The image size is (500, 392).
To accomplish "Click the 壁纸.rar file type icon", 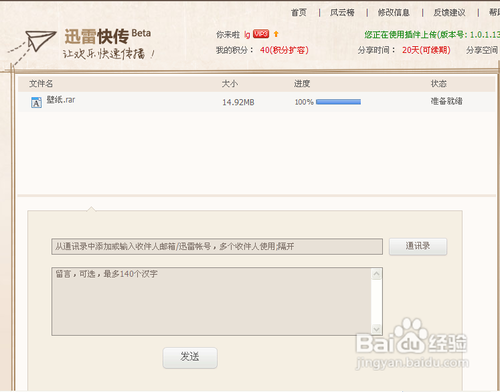I will pyautogui.click(x=36, y=102).
